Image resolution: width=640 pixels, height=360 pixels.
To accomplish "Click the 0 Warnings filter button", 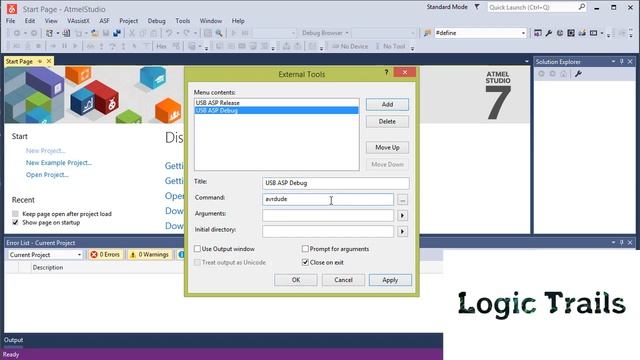I will (x=149, y=254).
